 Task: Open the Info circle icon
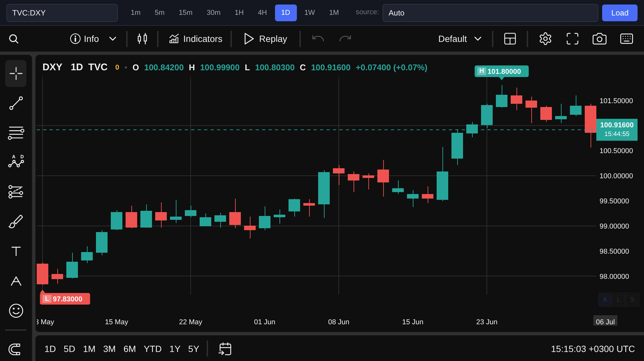(75, 39)
